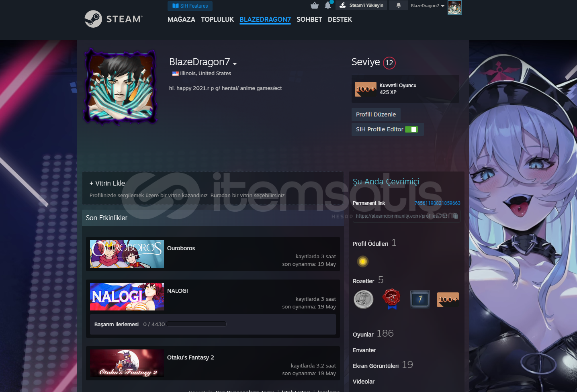Open the blue number 7 badge
577x392 pixels.
click(420, 299)
